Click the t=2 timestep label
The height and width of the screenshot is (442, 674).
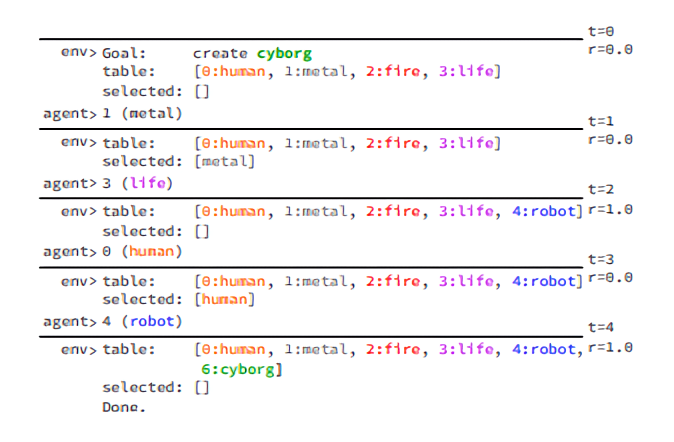coord(601,189)
